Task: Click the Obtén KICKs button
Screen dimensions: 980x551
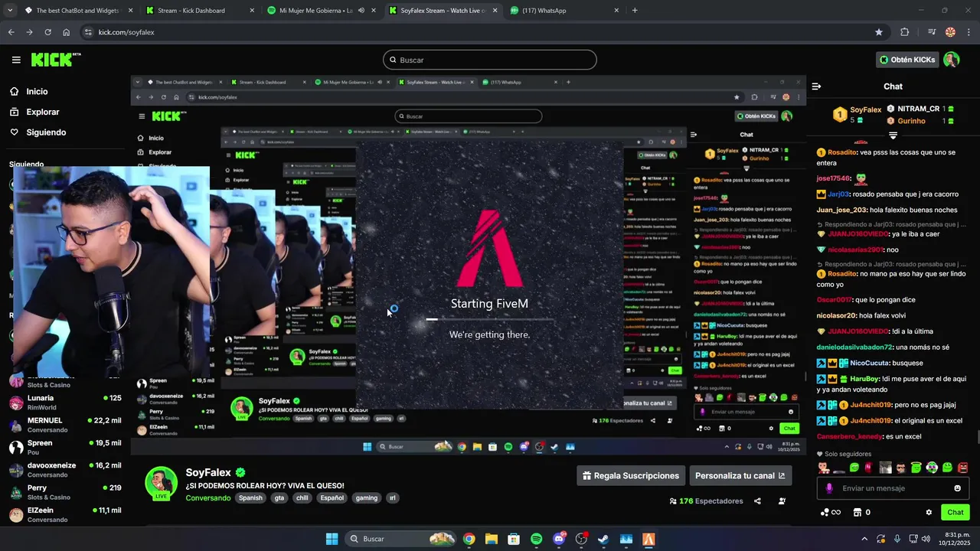Action: pos(907,60)
